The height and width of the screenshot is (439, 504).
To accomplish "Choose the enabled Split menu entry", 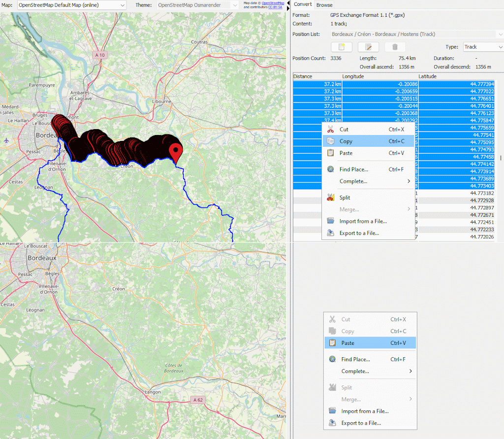I will (345, 198).
